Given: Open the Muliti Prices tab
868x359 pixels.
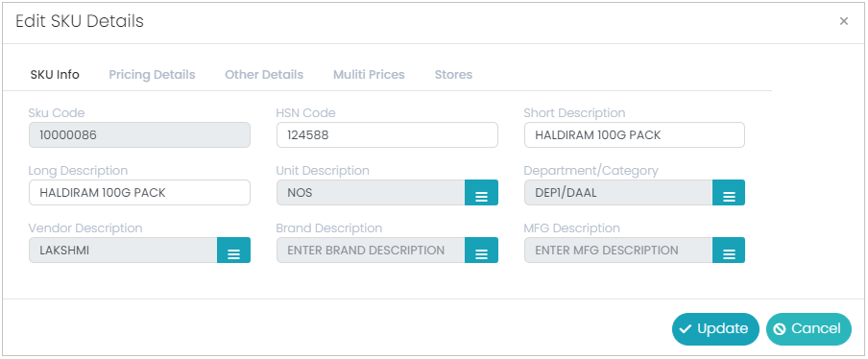Looking at the screenshot, I should tap(369, 75).
